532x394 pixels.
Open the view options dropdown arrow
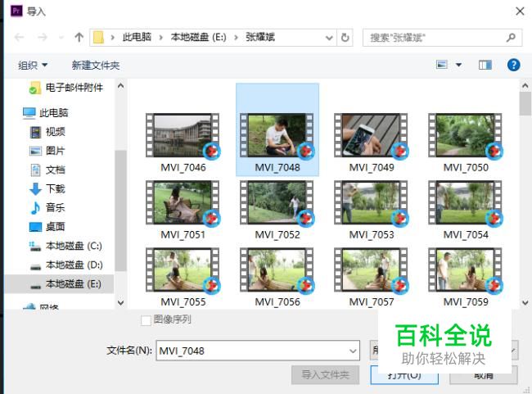pos(458,65)
